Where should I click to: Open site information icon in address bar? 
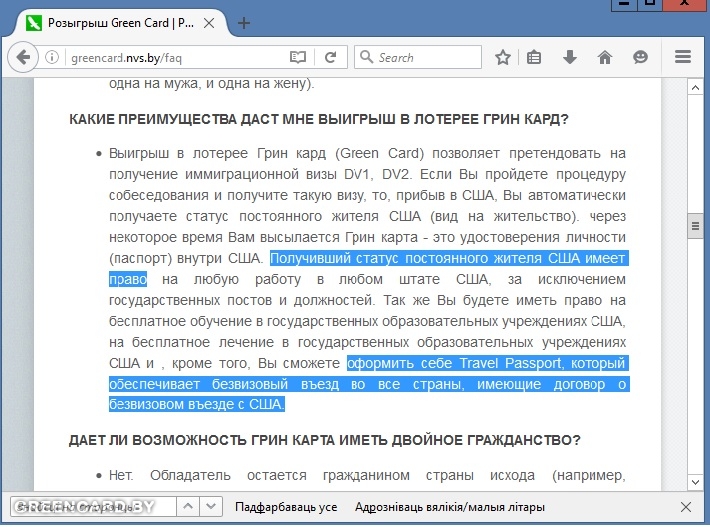(x=52, y=57)
